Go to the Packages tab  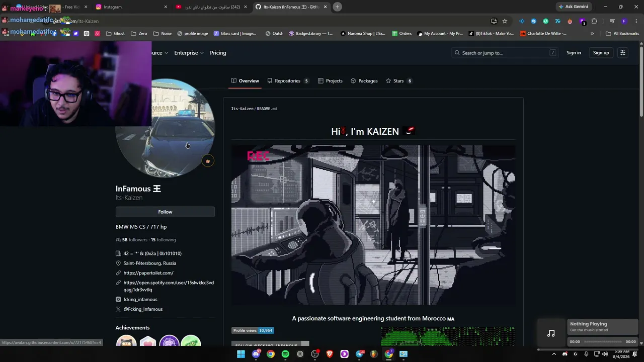tap(364, 81)
